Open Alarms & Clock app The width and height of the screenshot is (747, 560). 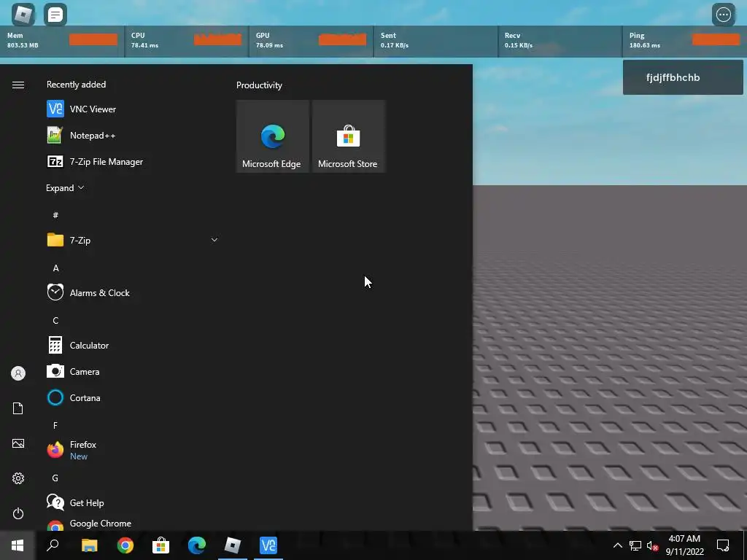point(133,292)
